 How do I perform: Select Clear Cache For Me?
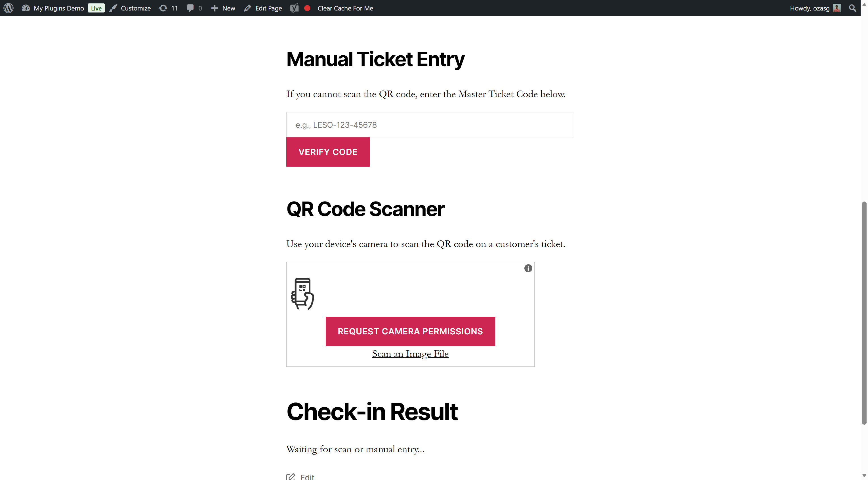345,8
